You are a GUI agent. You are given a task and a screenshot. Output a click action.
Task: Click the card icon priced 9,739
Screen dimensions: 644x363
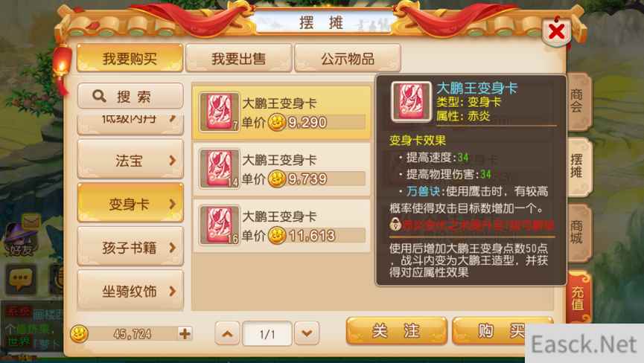coord(219,169)
